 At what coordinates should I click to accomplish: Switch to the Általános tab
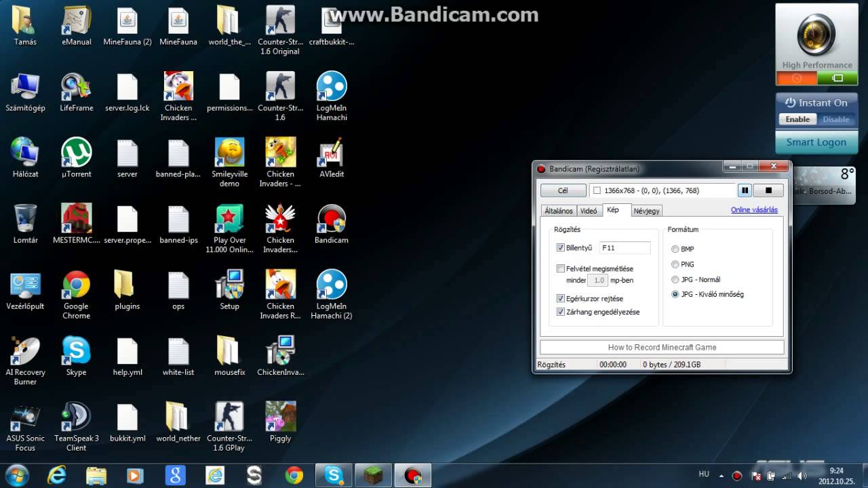tap(559, 211)
